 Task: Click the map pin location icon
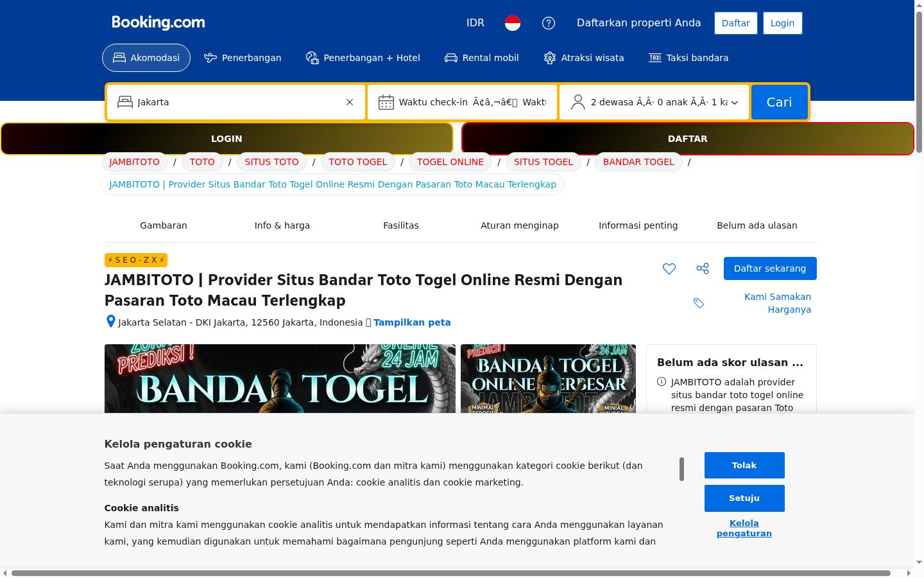(110, 322)
